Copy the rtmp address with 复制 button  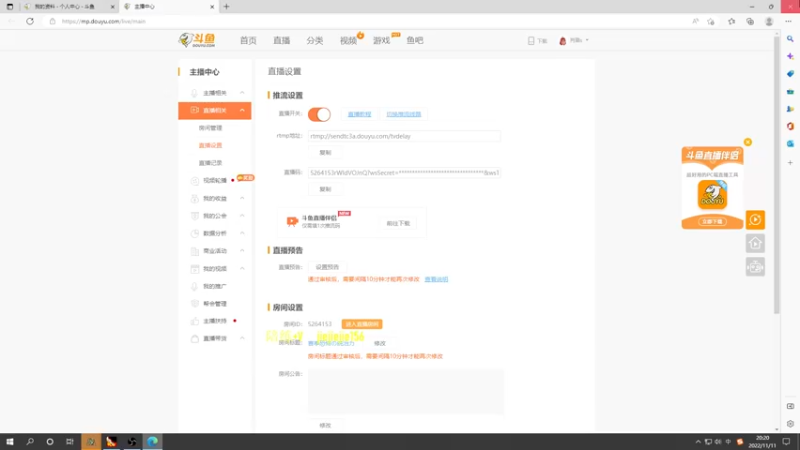325,153
